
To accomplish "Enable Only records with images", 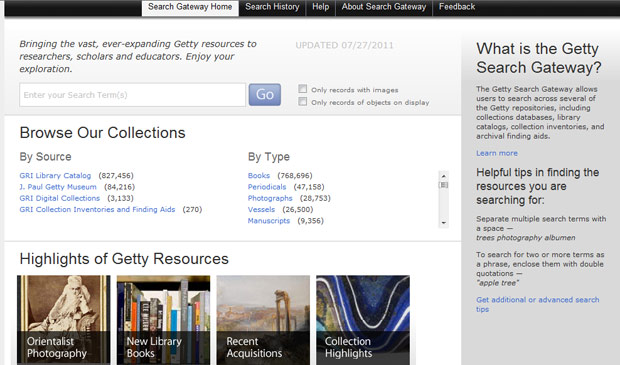I will tap(302, 89).
